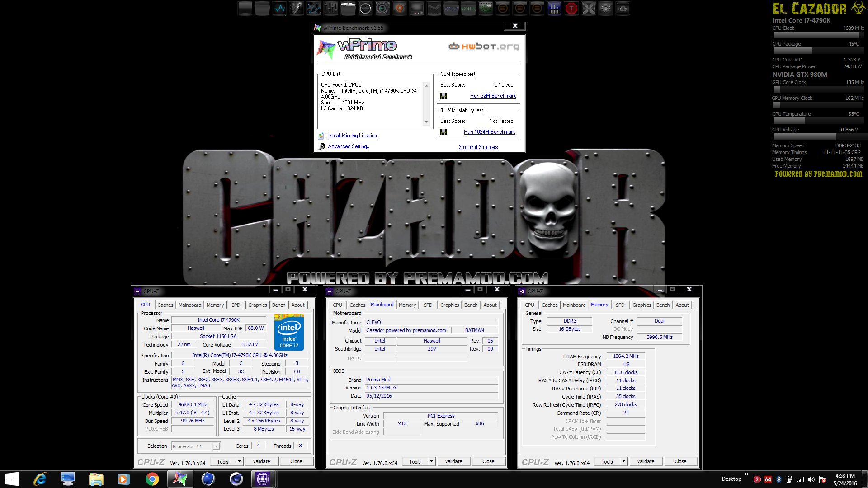Open the camera lens dock icon

382,9
